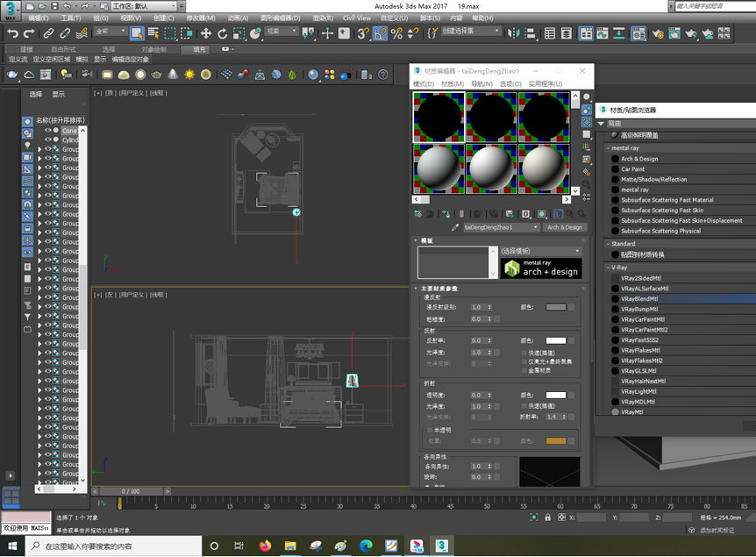This screenshot has height=557, width=756.
Task: Enable 快速(插值) checkbox under 折射
Action: [524, 406]
